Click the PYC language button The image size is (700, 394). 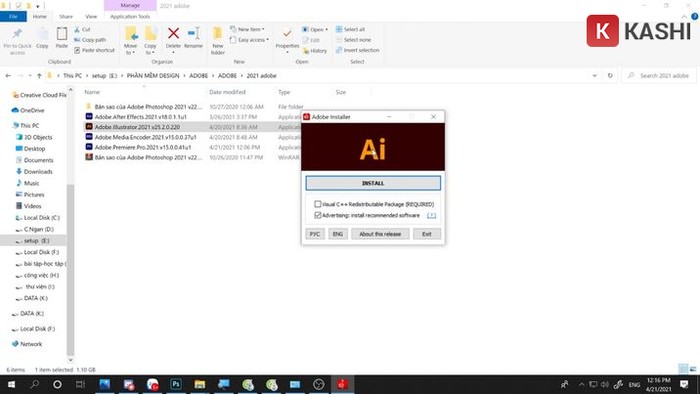tap(315, 234)
